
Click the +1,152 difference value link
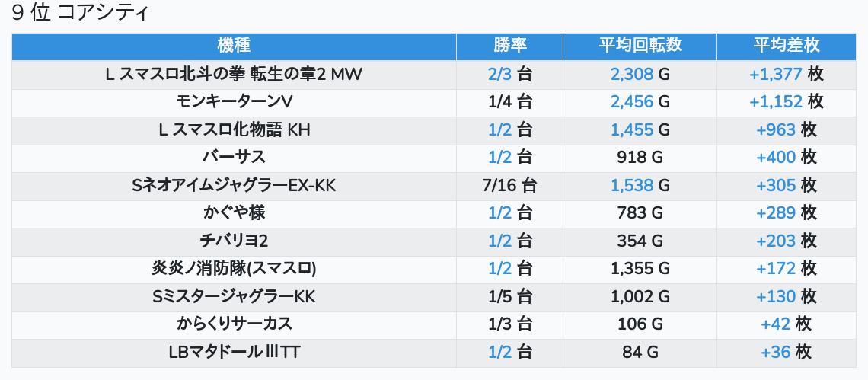coord(775,102)
